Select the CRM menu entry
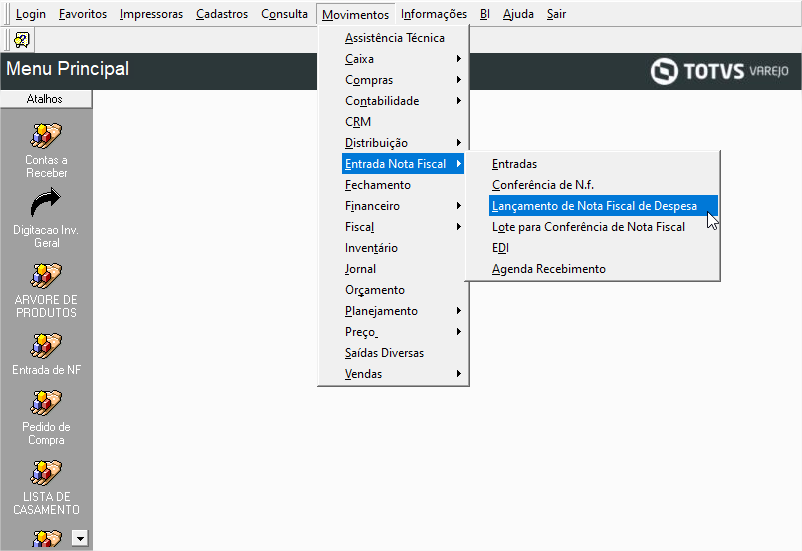The image size is (802, 551). 393,122
